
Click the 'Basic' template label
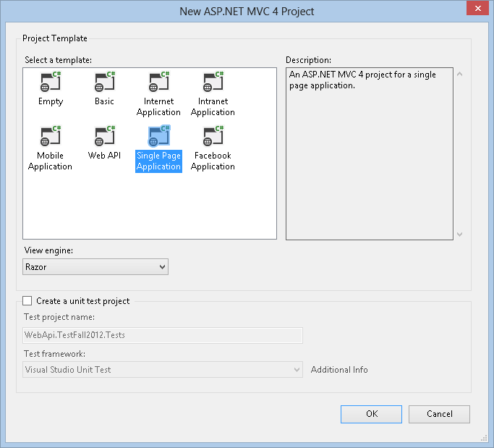tap(104, 101)
